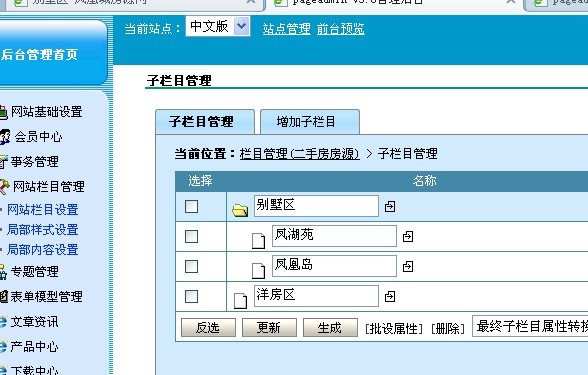Image resolution: width=588 pixels, height=375 pixels.
Task: Click the [删除] link
Action: click(x=448, y=329)
